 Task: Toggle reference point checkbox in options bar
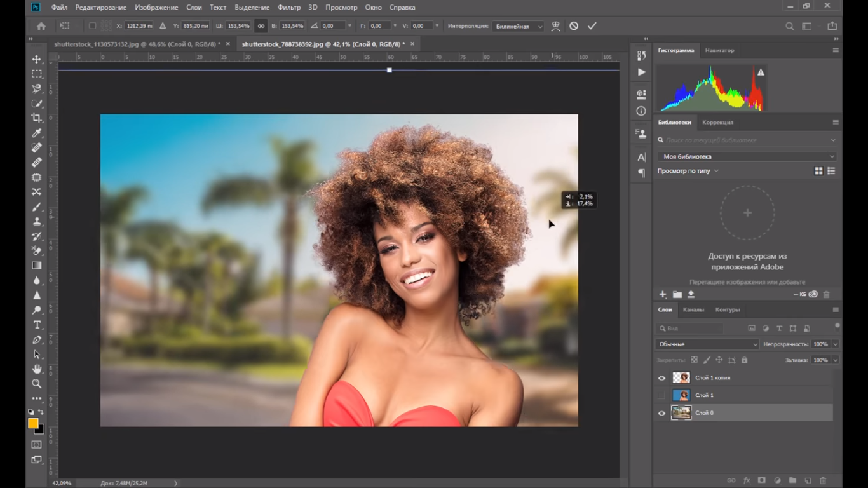[92, 26]
